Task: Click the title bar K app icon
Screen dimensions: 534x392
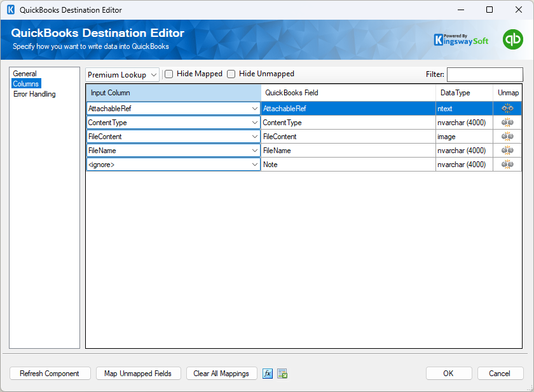Action: (x=11, y=10)
